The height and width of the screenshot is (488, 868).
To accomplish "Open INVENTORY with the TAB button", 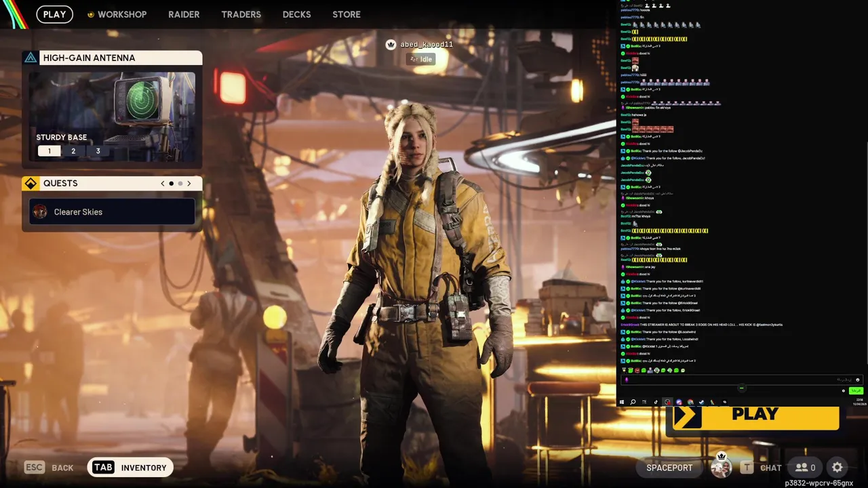I will pyautogui.click(x=130, y=468).
